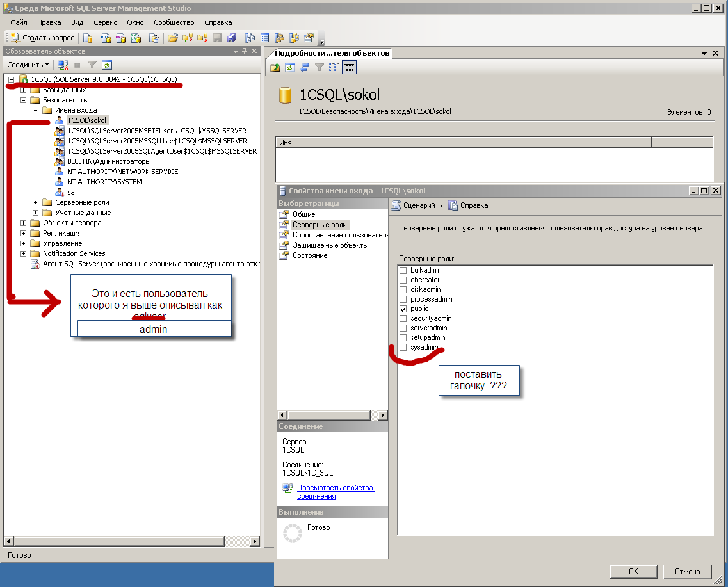Viewport: 728px width, 587px height.
Task: Click the Справка help icon in dialog
Action: (468, 205)
